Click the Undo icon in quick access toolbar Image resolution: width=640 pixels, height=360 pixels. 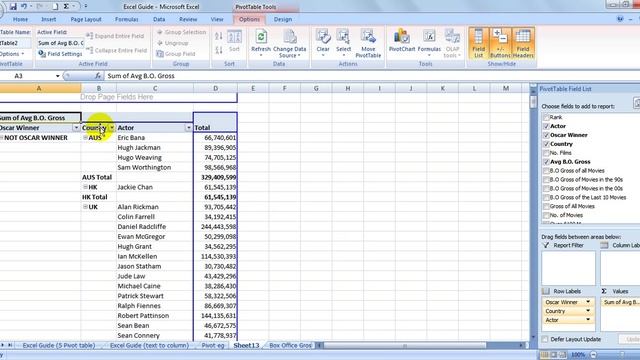(24, 6)
